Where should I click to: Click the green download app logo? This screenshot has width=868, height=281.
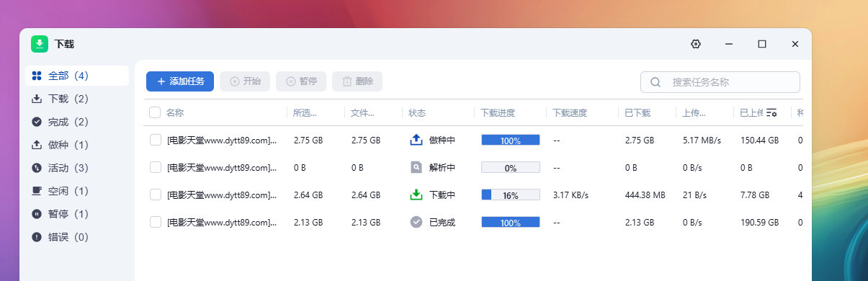click(40, 44)
